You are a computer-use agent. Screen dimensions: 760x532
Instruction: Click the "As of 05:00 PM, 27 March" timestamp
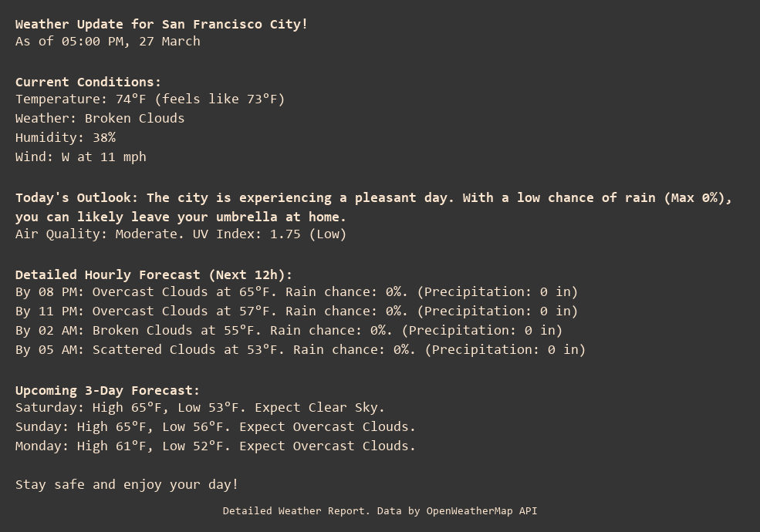107,41
